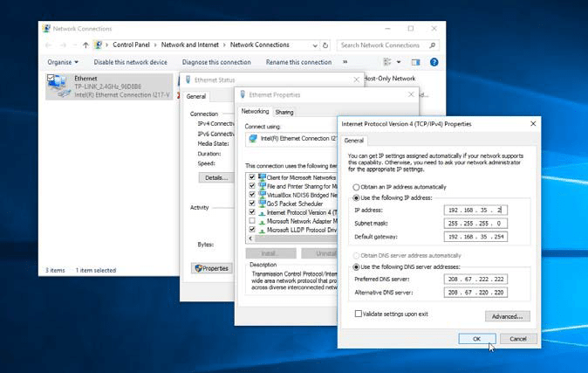Close the Ethernet Properties dialog

tap(411, 94)
